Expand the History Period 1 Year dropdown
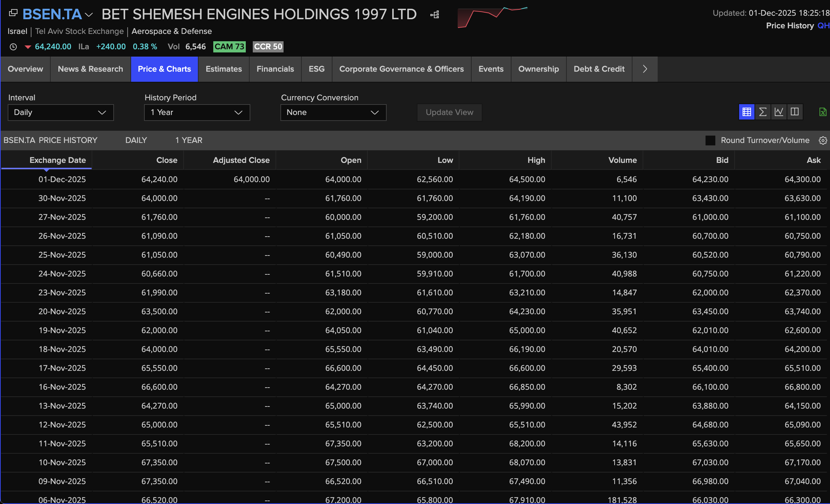 [197, 113]
